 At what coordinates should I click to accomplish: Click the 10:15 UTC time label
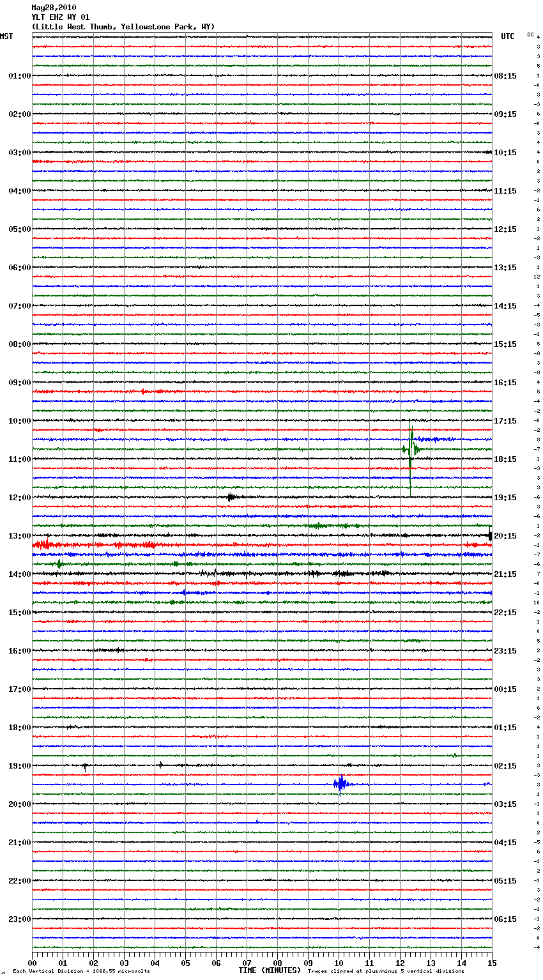point(505,153)
